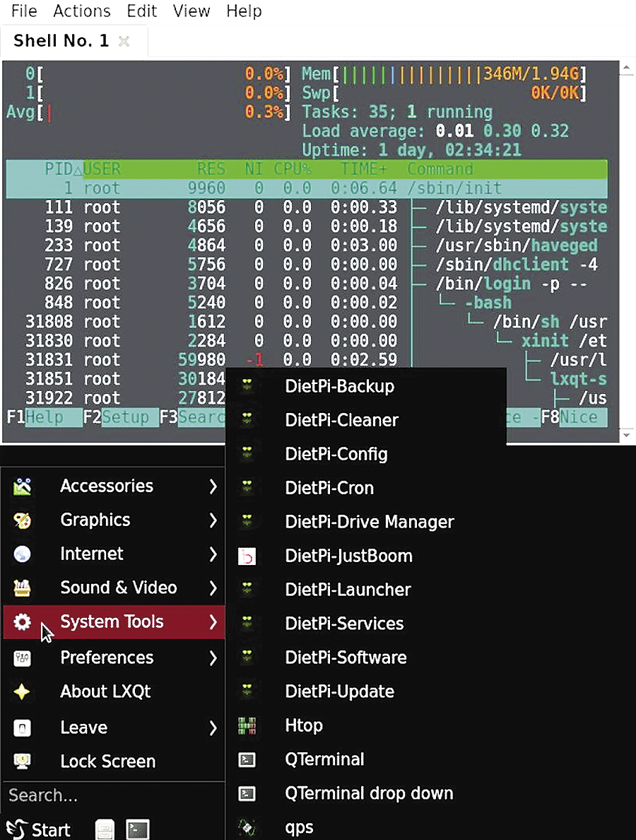
Task: Click F8 Nice in htop
Action: (x=575, y=416)
